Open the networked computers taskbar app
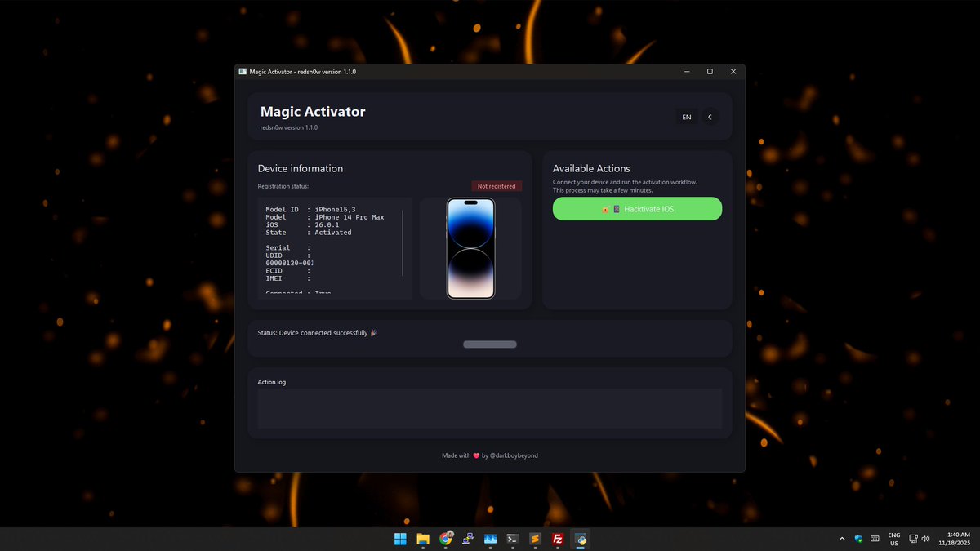Image resolution: width=980 pixels, height=551 pixels. (x=468, y=539)
